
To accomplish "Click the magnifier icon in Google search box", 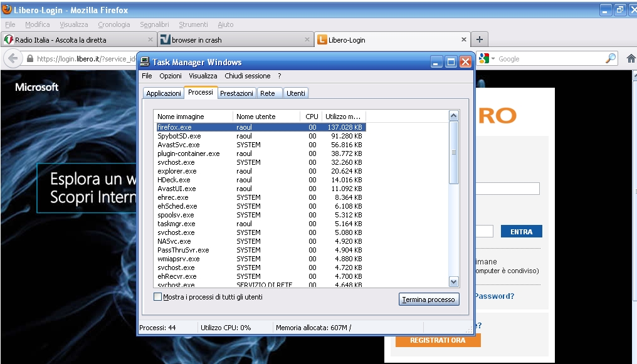I will point(611,58).
